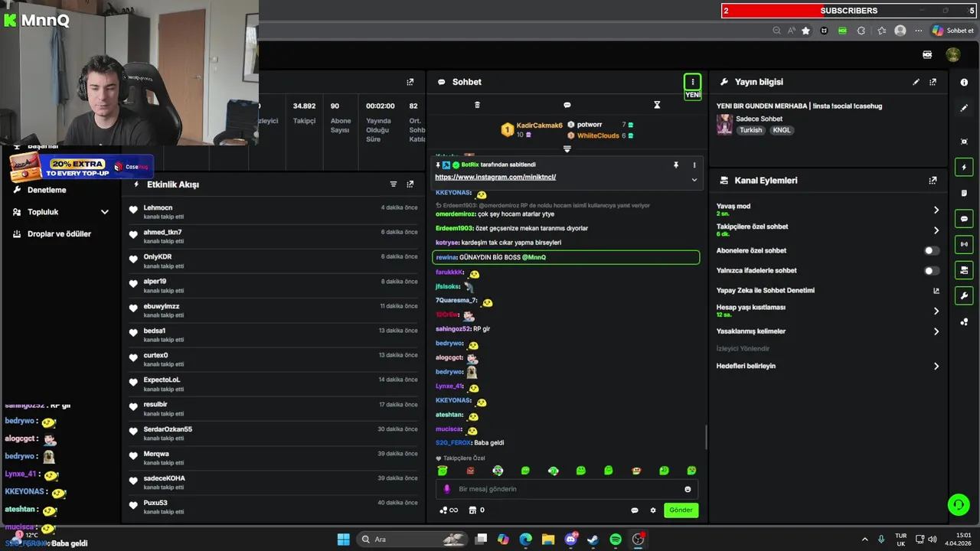
Task: Collapse the gifter leaderboard arrow
Action: [567, 148]
